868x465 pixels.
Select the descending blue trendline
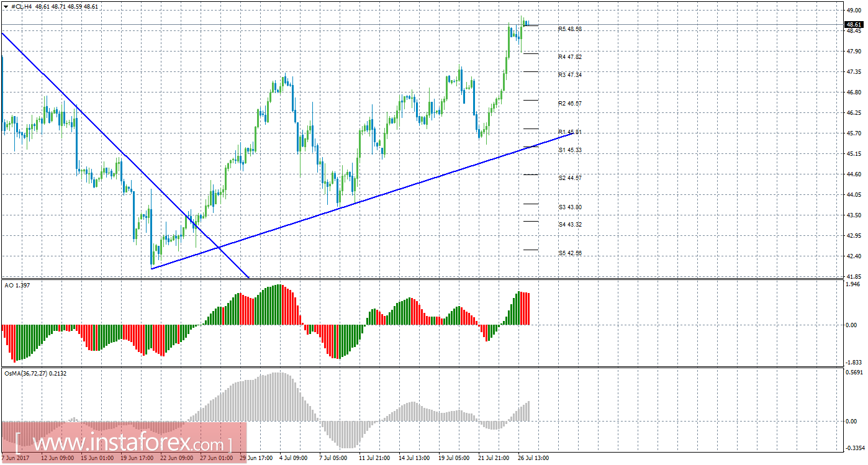pyautogui.click(x=124, y=155)
